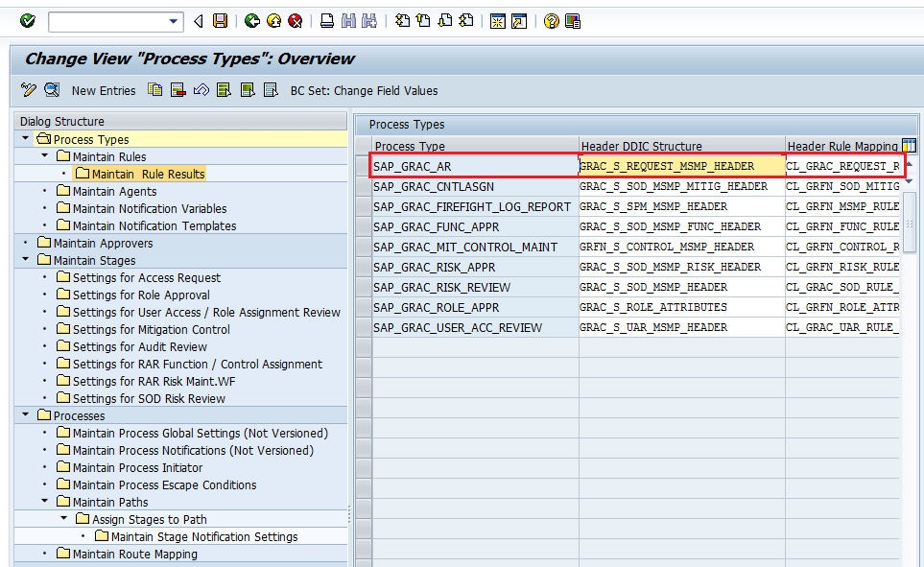Open the command field dropdown arrow
The image size is (924, 567).
coord(174,21)
